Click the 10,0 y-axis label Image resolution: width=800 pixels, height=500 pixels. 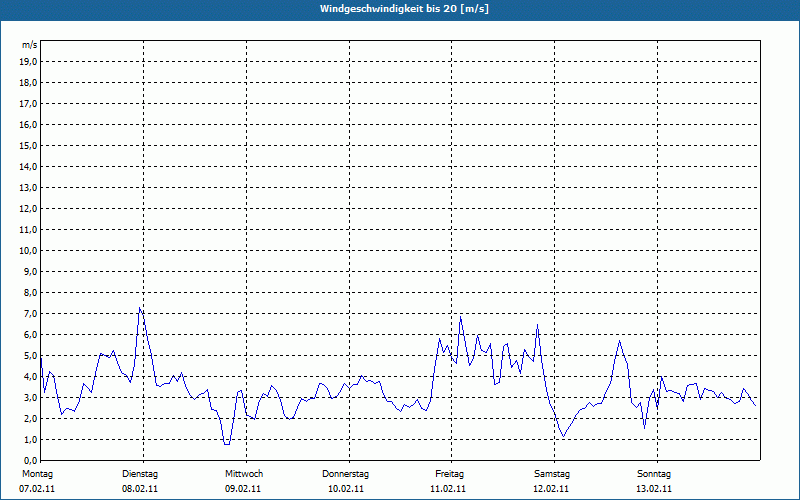(28, 251)
